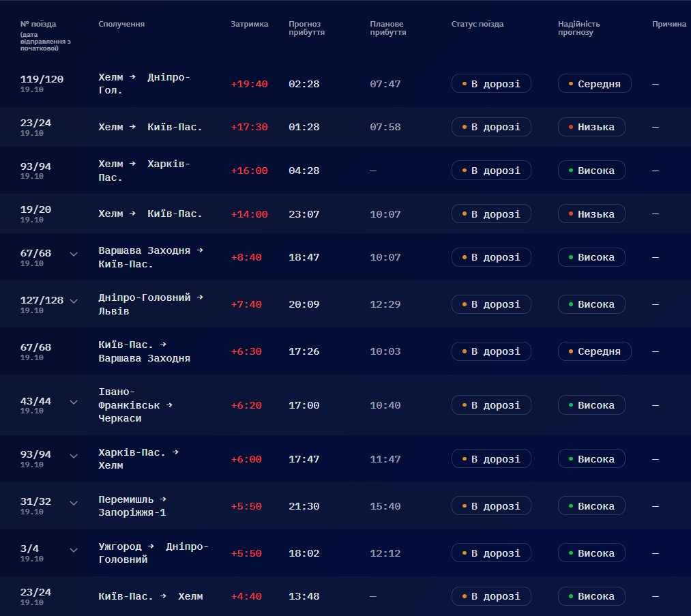Select "В дорозі" status for train 43/44
Screen dimensions: 691x616
pos(491,405)
